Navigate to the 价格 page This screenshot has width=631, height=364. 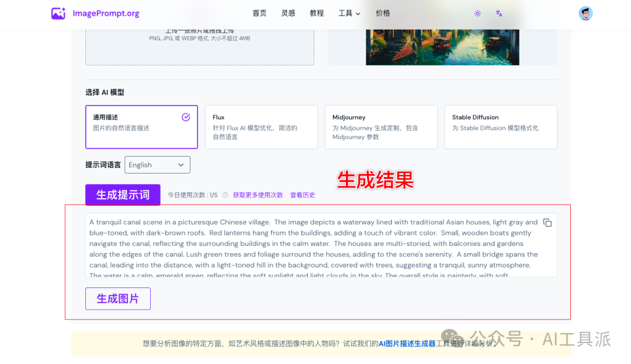click(383, 13)
